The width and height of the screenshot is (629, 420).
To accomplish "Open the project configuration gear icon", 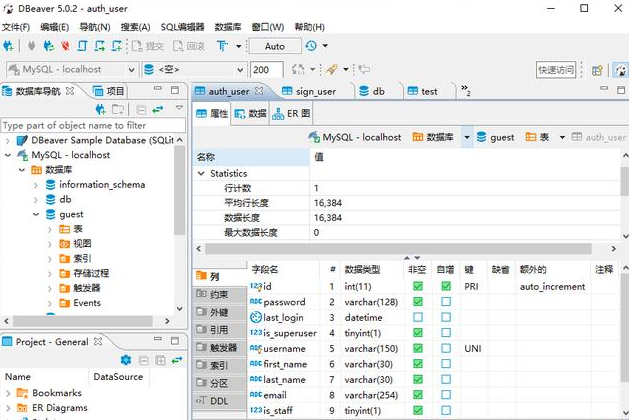I will pos(126,360).
